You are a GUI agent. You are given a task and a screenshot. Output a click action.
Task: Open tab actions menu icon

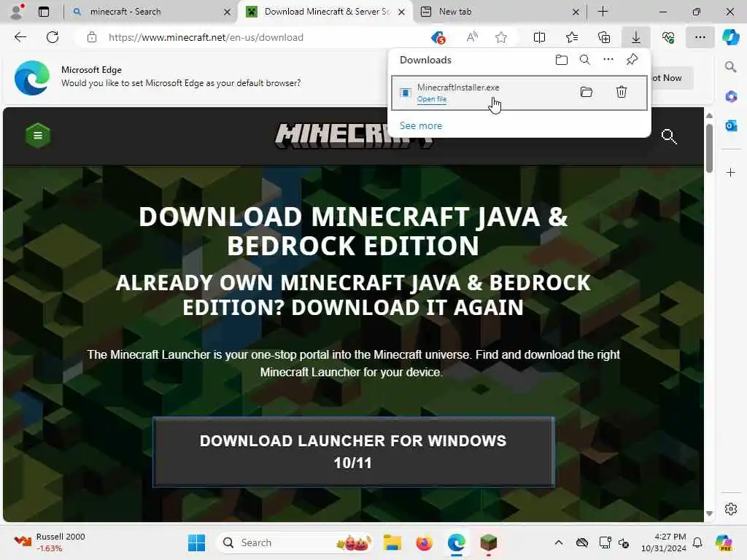point(44,12)
